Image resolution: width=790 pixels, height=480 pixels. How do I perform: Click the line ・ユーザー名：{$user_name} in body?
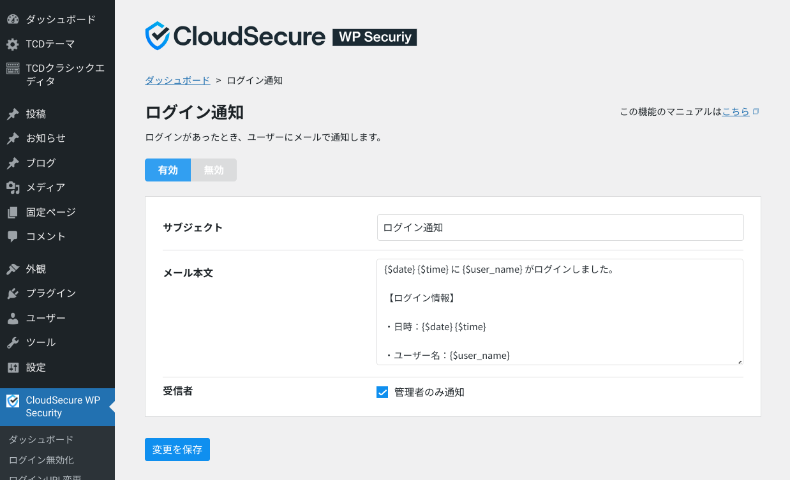[447, 356]
